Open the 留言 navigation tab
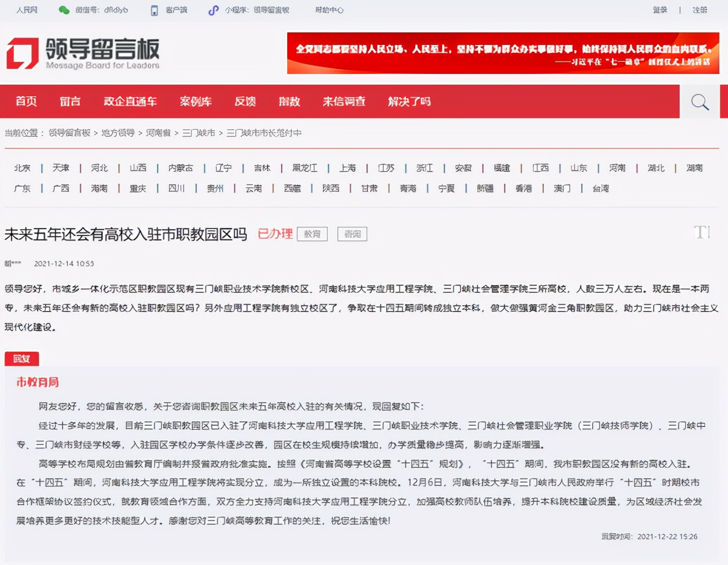The width and height of the screenshot is (728, 565). [x=70, y=101]
